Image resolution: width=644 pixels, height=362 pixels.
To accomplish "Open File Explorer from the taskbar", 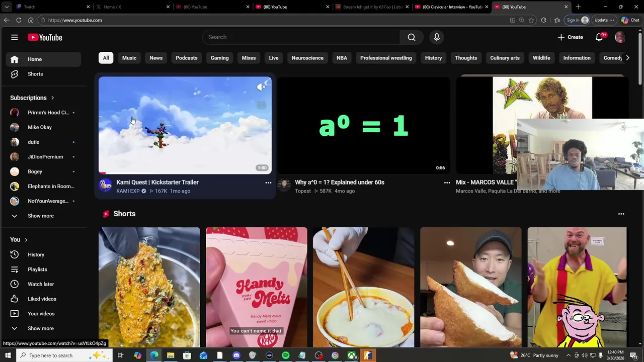I will pos(171,355).
